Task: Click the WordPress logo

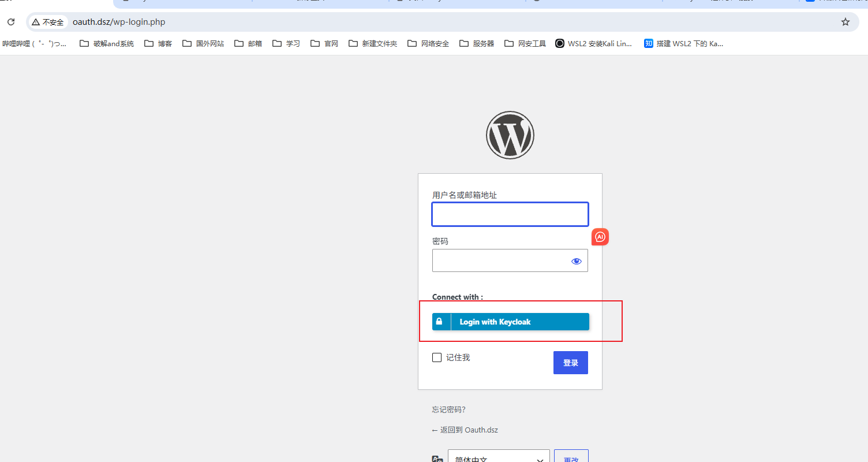Action: coord(510,135)
